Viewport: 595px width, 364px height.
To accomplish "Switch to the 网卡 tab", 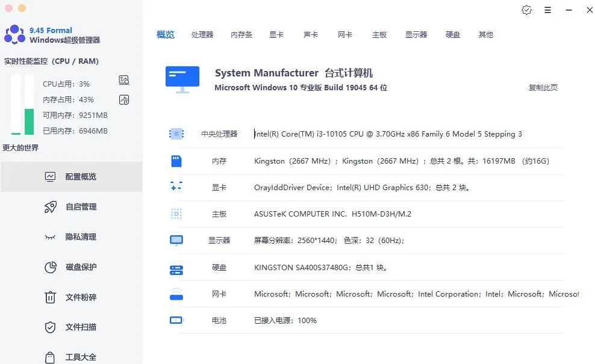I will coord(344,34).
